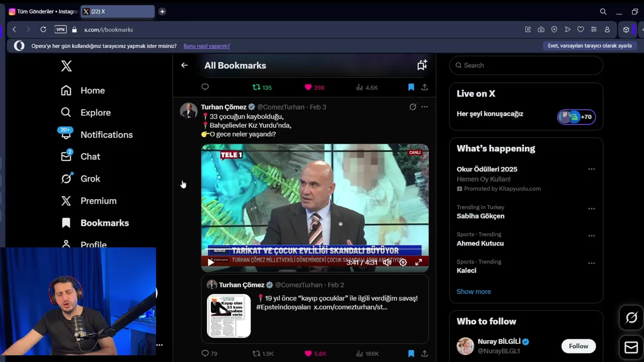Open more options for Kaleci trend

[592, 263]
